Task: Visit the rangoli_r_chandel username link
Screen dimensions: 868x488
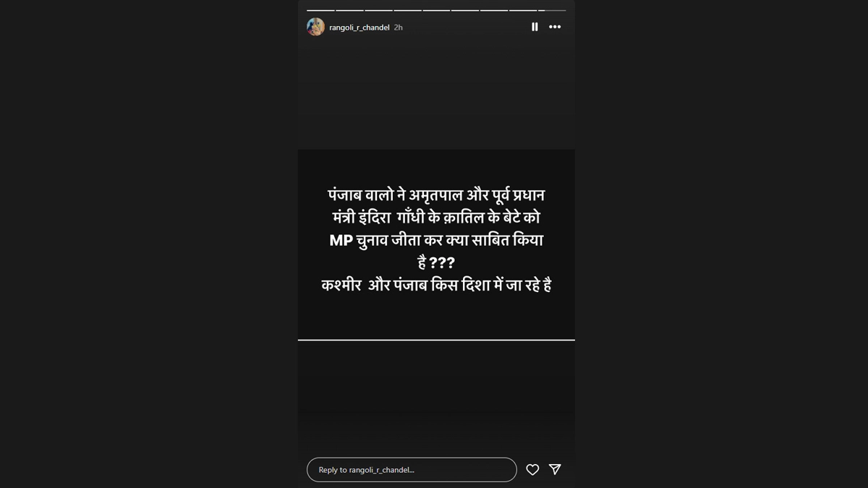Action: click(359, 27)
